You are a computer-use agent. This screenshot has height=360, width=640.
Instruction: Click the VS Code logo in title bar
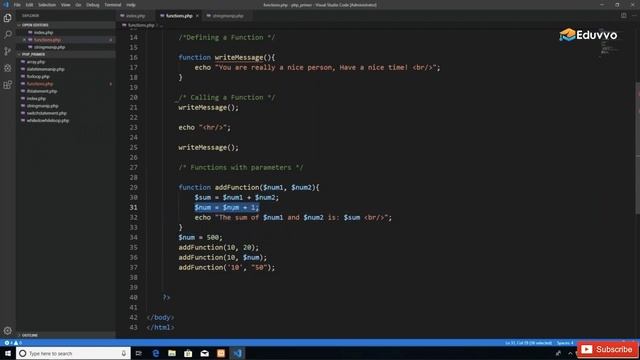click(6, 5)
